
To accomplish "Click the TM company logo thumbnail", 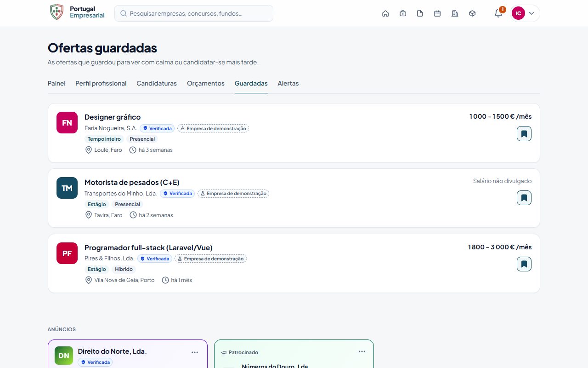I will (67, 188).
